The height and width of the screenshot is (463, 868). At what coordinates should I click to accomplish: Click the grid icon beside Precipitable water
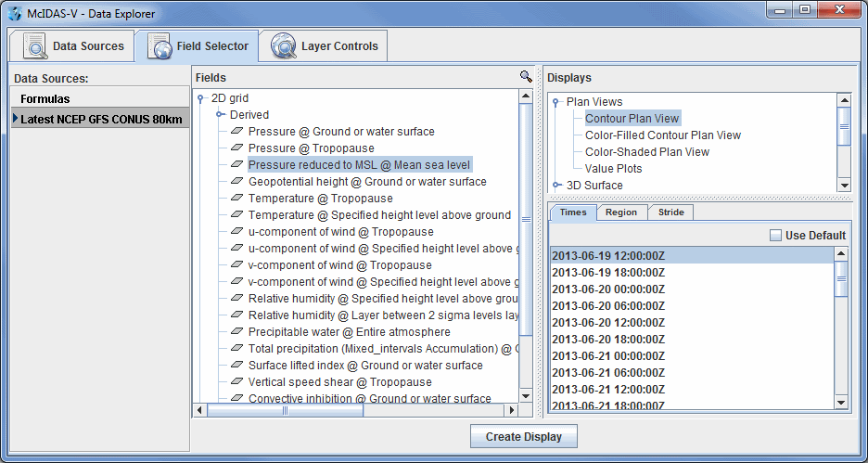236,332
